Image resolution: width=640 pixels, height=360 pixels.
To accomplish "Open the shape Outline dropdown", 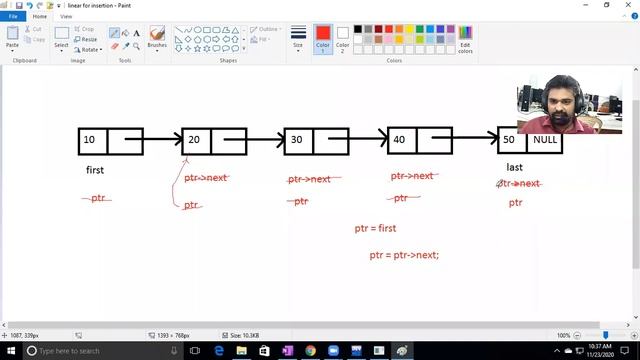I will point(265,29).
